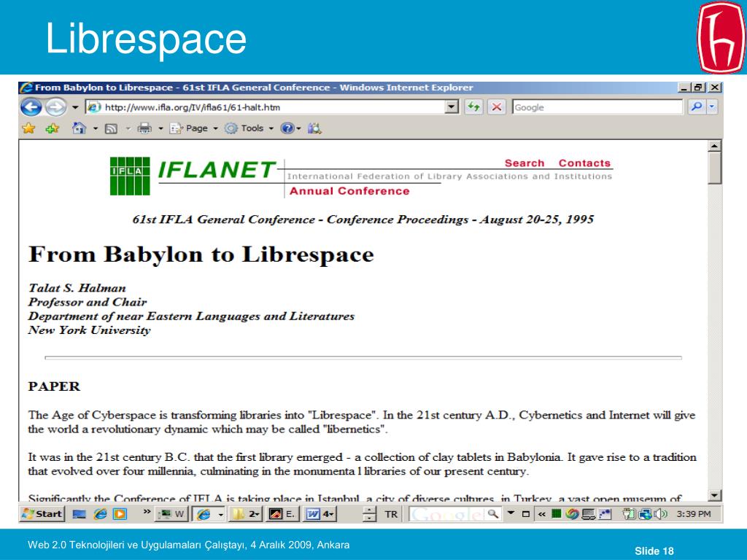Open the Page menu
Image resolution: width=747 pixels, height=560 pixels.
(x=193, y=128)
